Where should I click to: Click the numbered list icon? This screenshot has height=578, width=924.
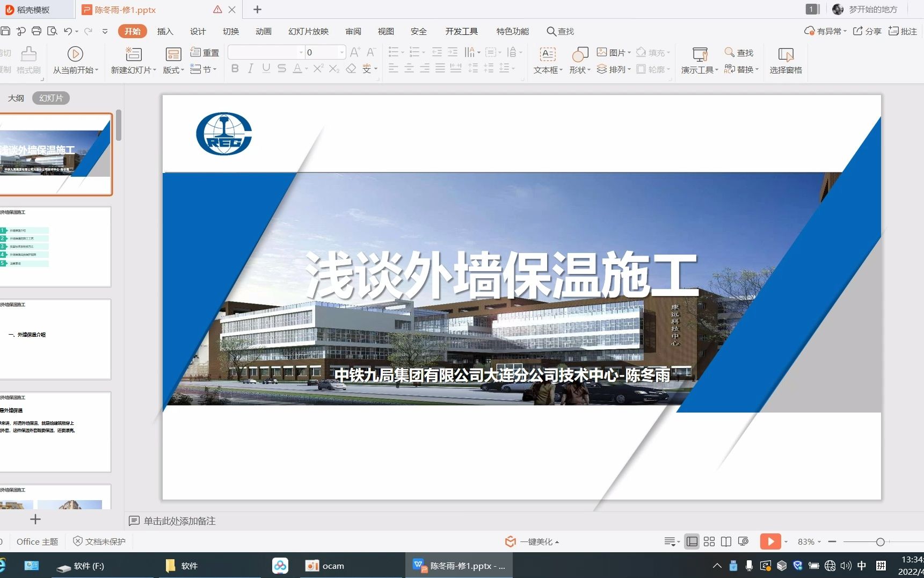414,52
